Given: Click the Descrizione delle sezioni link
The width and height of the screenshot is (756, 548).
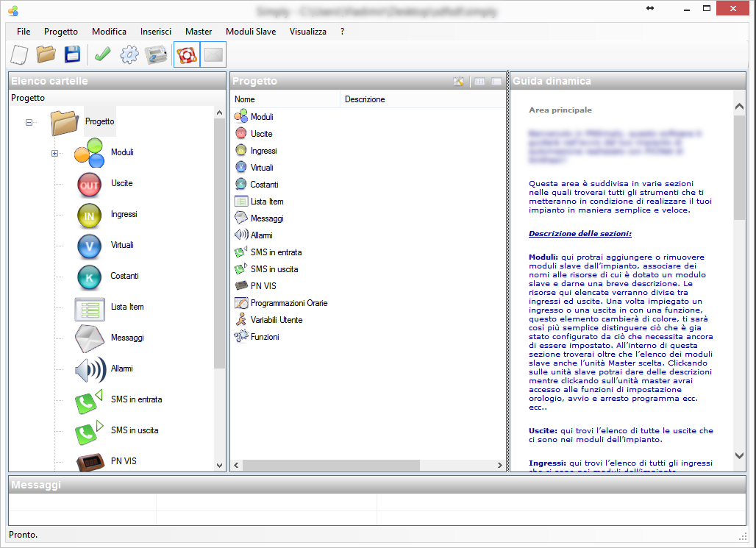Looking at the screenshot, I should (580, 233).
